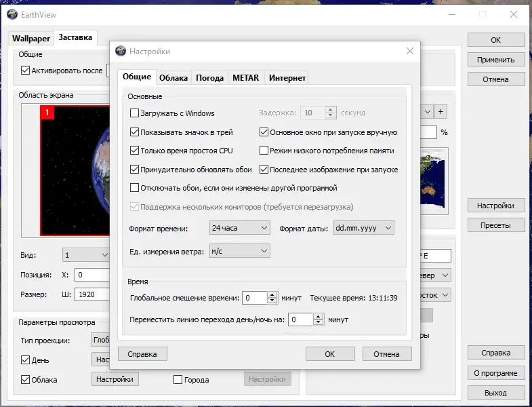Switch to Wallpaper tab in main window
The width and height of the screenshot is (532, 407).
click(31, 39)
